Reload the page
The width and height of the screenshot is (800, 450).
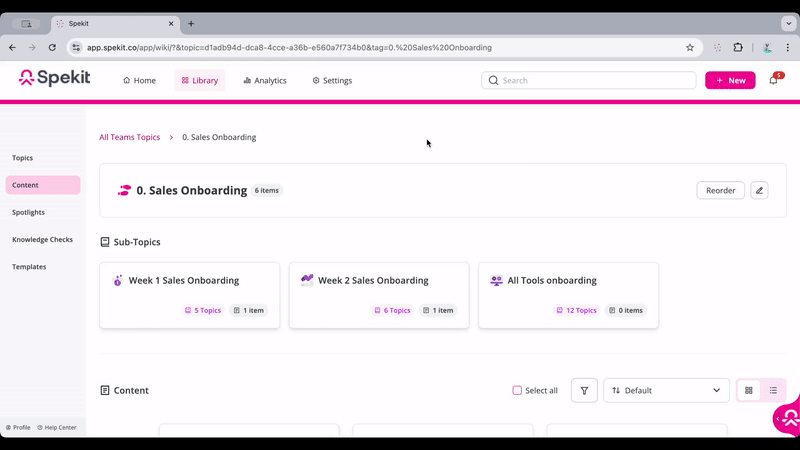pos(52,47)
